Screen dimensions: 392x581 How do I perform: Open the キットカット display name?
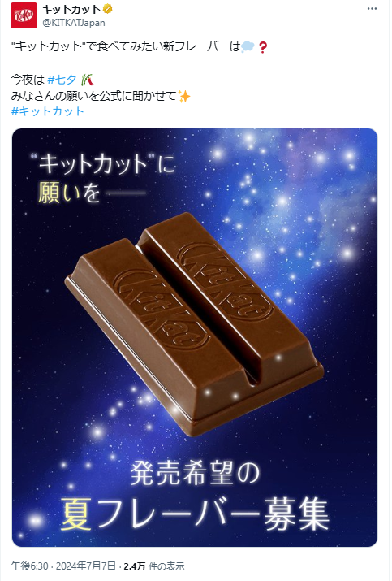coord(71,9)
